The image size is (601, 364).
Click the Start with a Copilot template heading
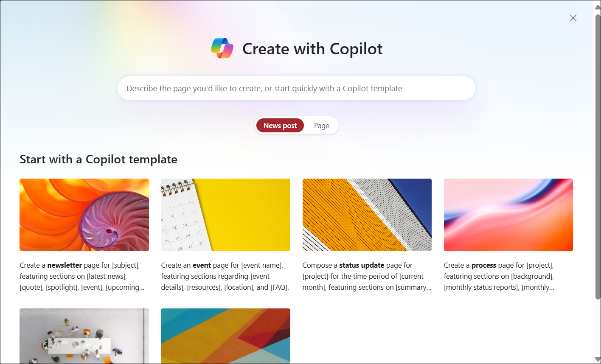pos(98,159)
